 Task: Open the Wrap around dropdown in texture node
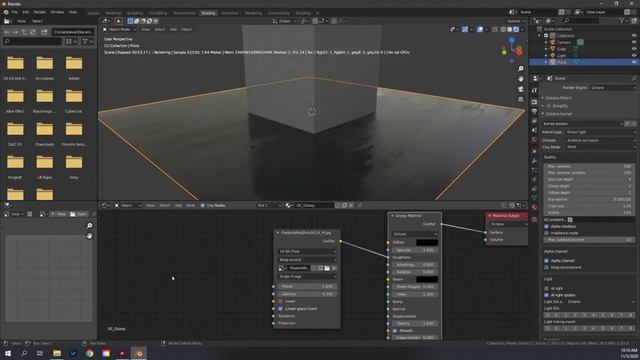307,260
